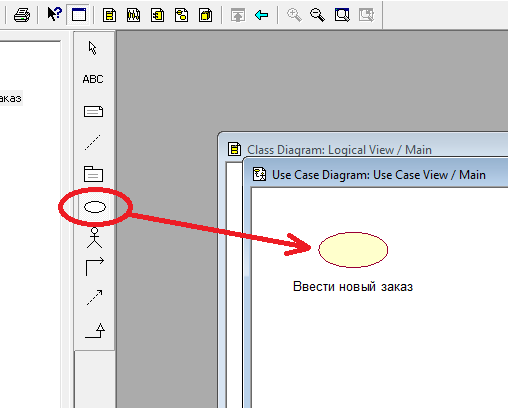Select the browser item ending in 'аказ'
This screenshot has height=408, width=508.
point(11,98)
